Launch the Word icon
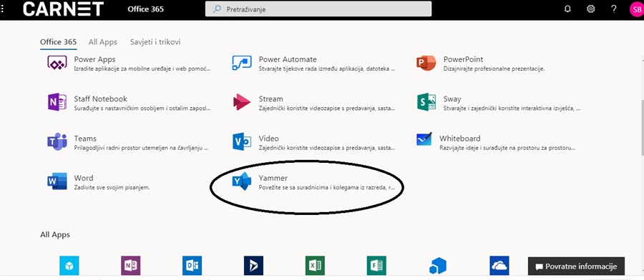This screenshot has width=644, height=280. 57,181
